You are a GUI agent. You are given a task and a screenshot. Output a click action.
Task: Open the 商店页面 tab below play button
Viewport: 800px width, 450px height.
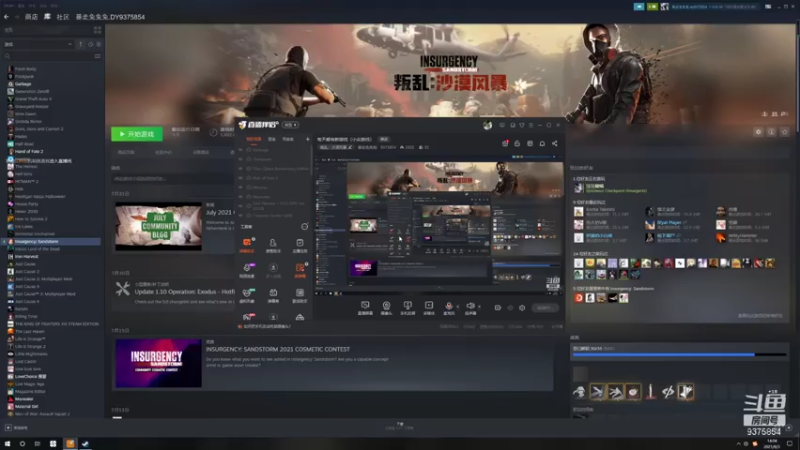tap(126, 152)
